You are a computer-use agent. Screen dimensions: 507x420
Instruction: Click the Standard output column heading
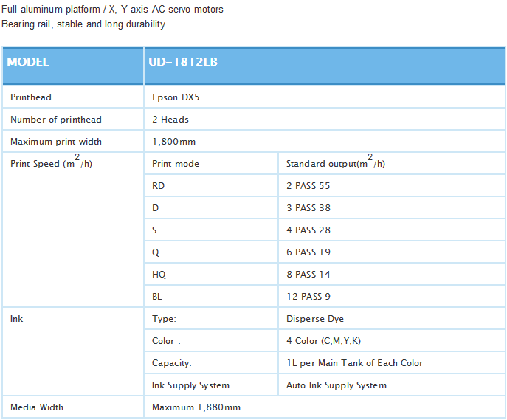coord(335,163)
